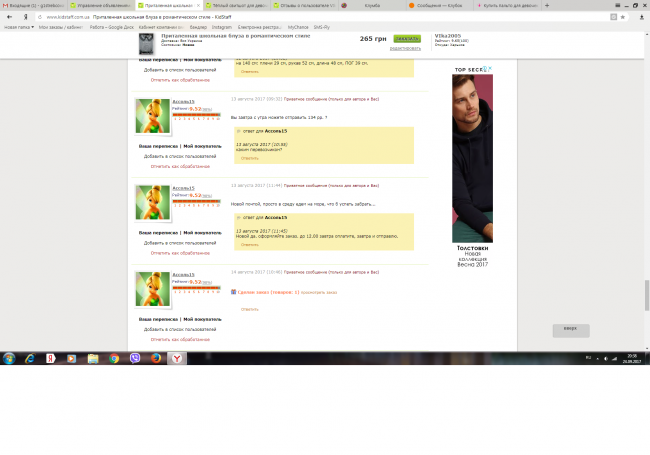Image resolution: width=650 pixels, height=455 pixels.
Task: Open the Yandex Browser taskbar icon
Action: coord(176,357)
